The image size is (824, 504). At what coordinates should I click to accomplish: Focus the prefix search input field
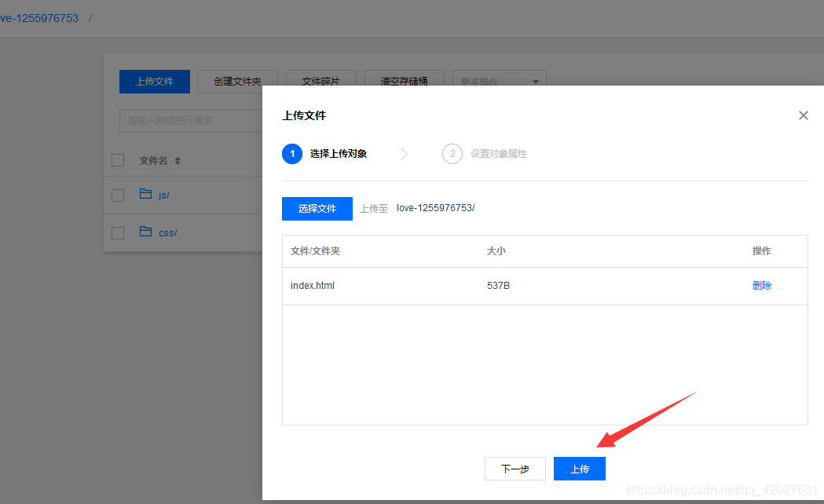click(191, 121)
